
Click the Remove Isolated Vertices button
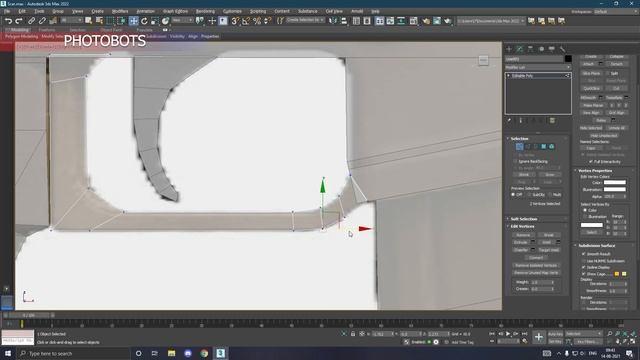(x=536, y=266)
